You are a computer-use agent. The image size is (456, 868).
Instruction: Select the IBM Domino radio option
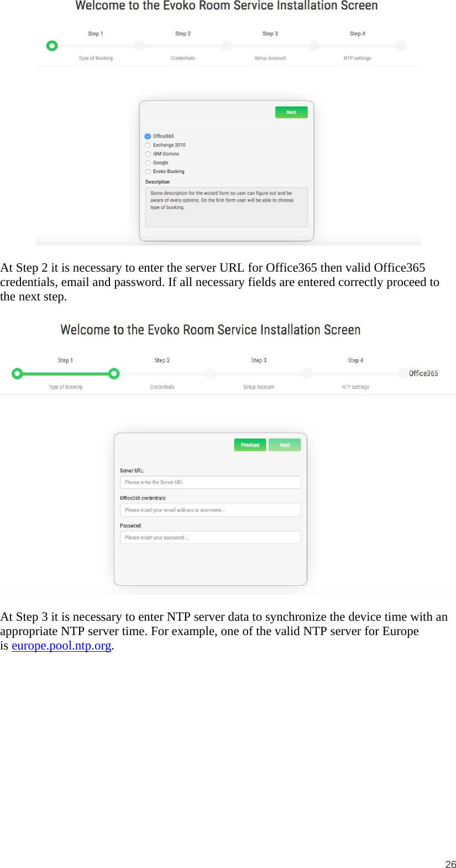(147, 154)
